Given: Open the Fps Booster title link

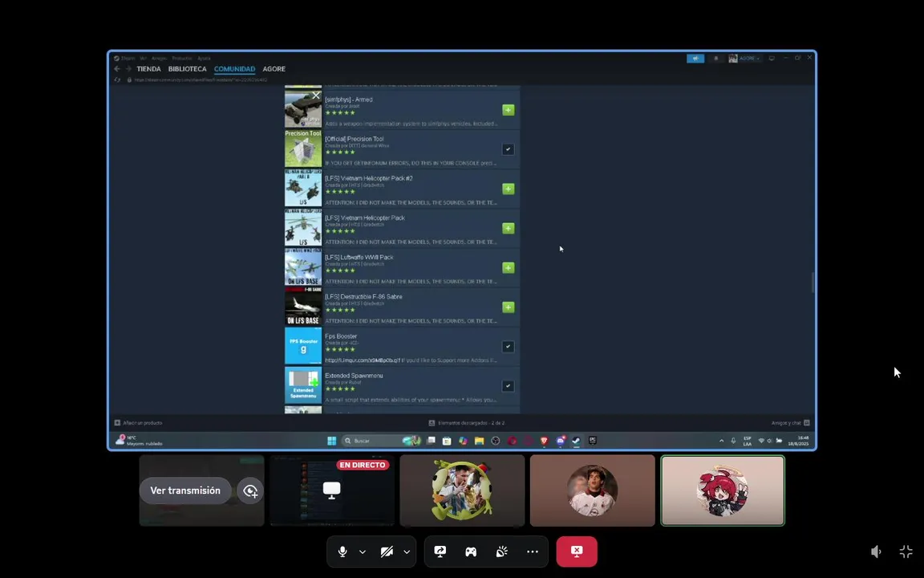Looking at the screenshot, I should (x=341, y=336).
